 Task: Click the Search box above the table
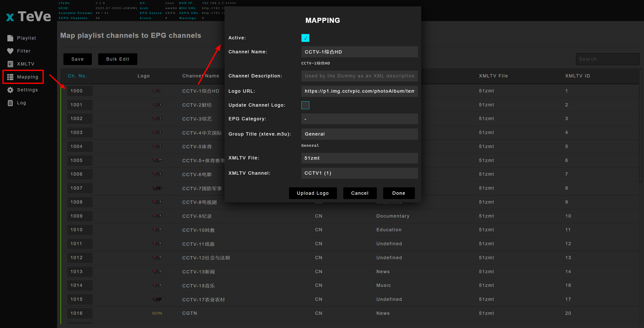[607, 59]
